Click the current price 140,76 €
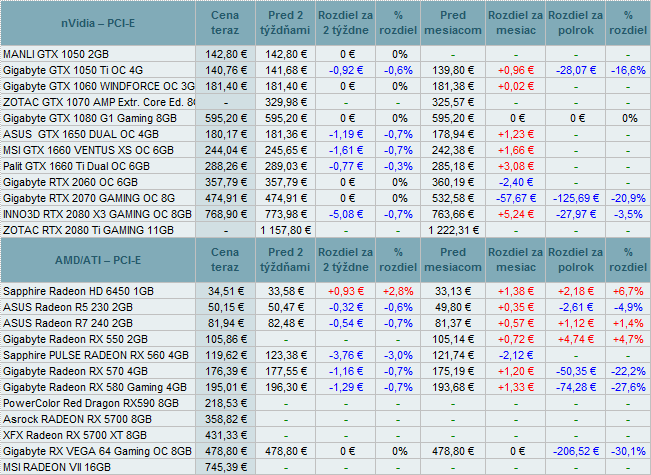The image size is (651, 475). 225,70
